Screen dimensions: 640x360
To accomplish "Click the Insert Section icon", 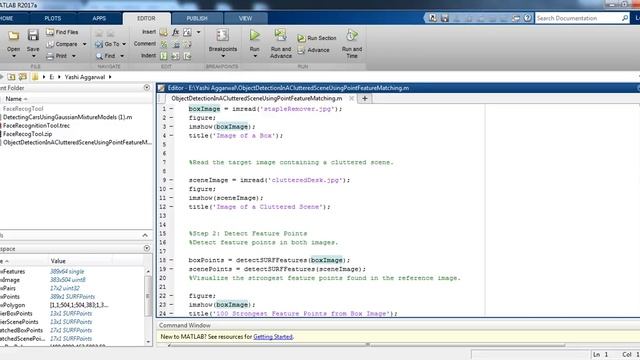I will coord(163,32).
